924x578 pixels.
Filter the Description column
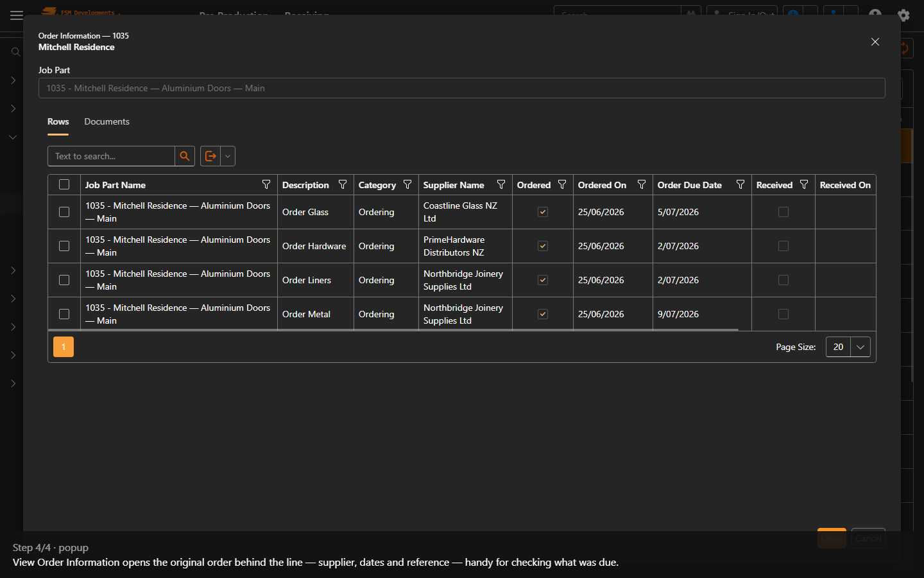[343, 185]
